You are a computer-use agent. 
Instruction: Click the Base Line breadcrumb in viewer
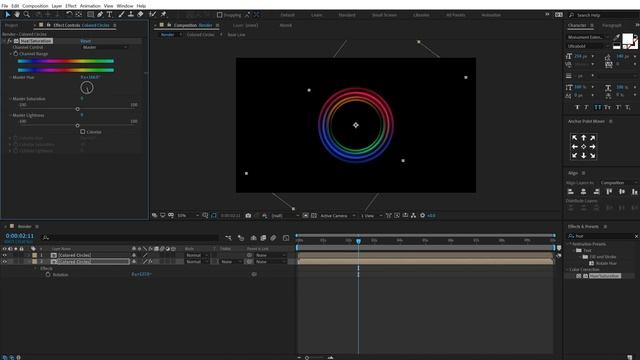[236, 35]
